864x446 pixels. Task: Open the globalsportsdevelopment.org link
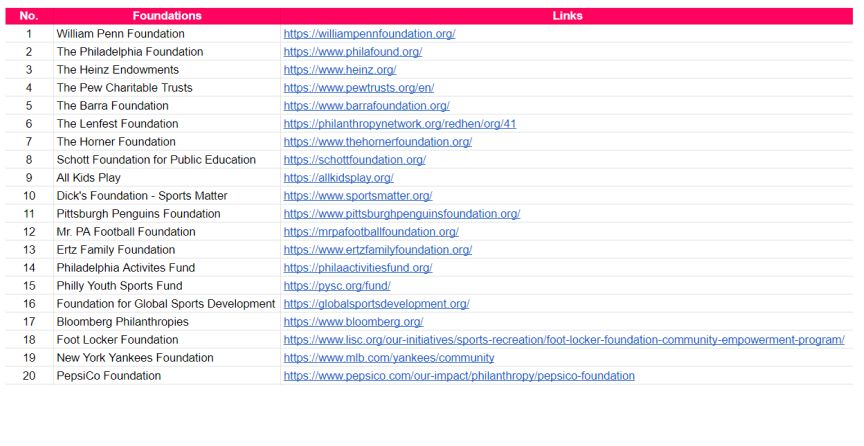coord(376,304)
